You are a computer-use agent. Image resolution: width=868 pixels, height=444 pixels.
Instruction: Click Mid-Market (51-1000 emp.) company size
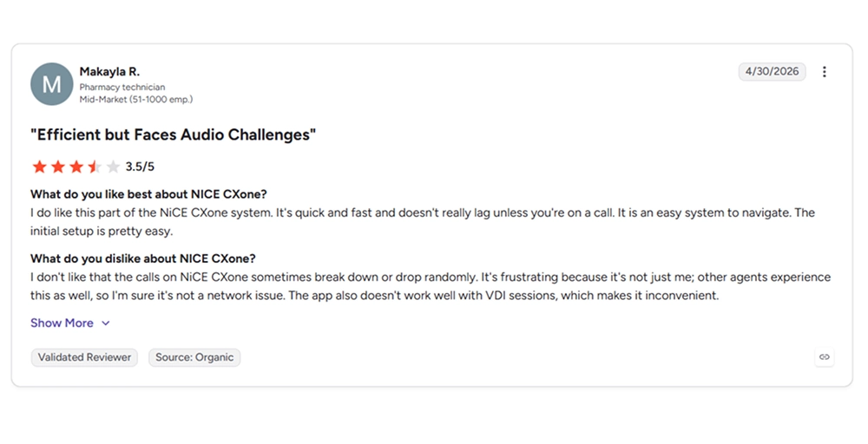(136, 100)
